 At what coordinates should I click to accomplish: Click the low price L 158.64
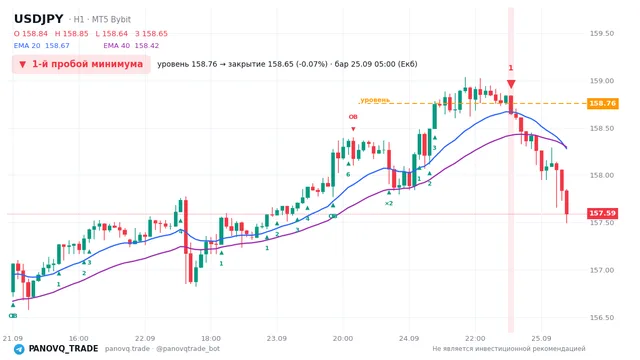111,33
